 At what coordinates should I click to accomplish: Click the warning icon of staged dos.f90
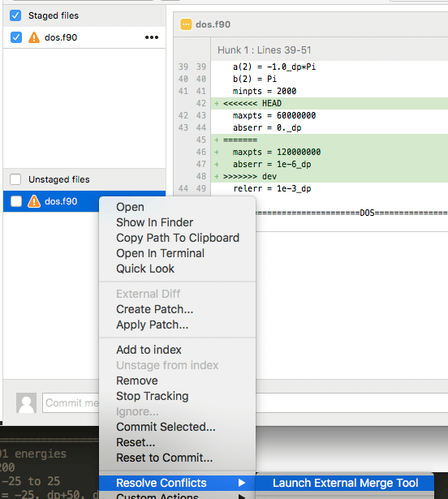[34, 37]
